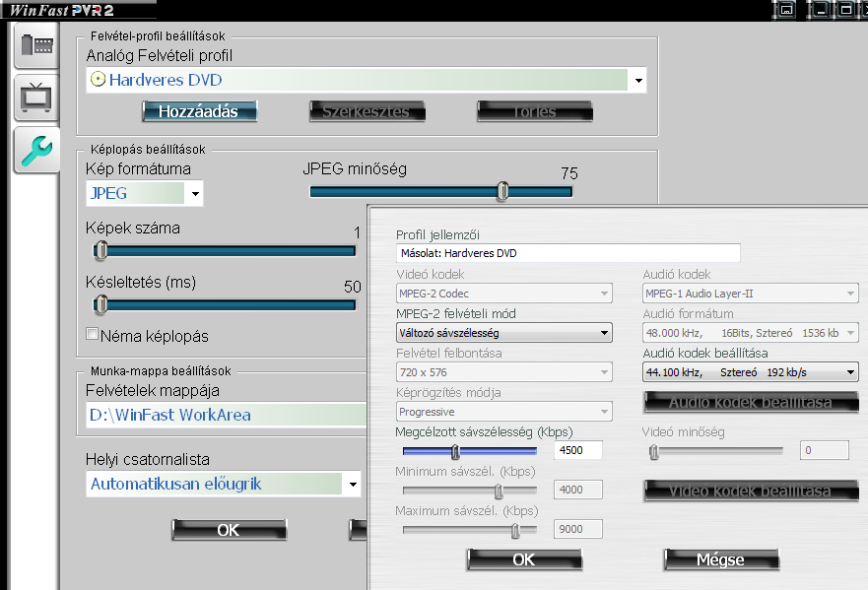
Task: Click the compact mode window icon
Action: coord(785,10)
